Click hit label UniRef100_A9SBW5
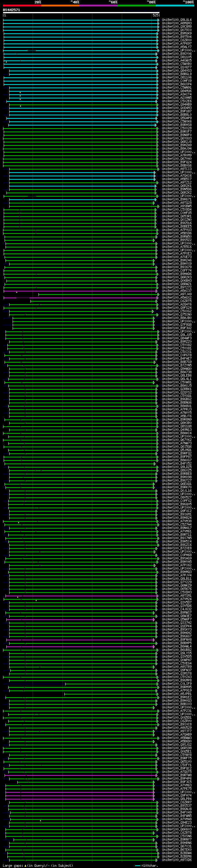Screen dimensions: 197x868 (176, 206)
